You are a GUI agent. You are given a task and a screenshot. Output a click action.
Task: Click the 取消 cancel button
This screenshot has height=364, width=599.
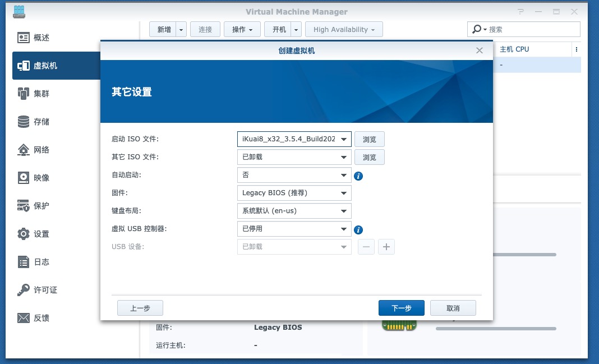(x=453, y=308)
